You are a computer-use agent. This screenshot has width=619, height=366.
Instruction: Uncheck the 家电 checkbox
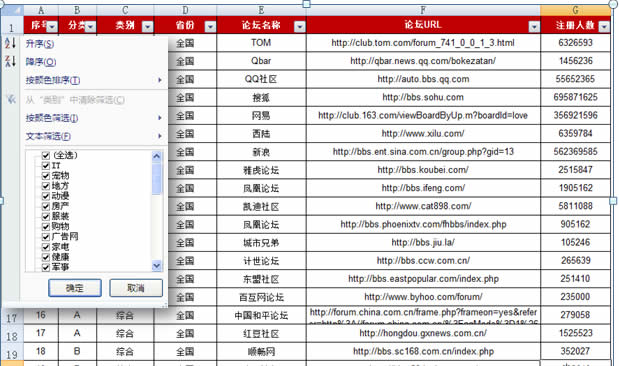pos(45,247)
